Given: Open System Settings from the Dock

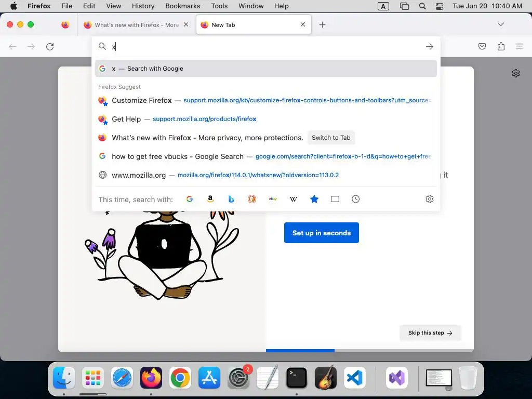Looking at the screenshot, I should coord(238,378).
